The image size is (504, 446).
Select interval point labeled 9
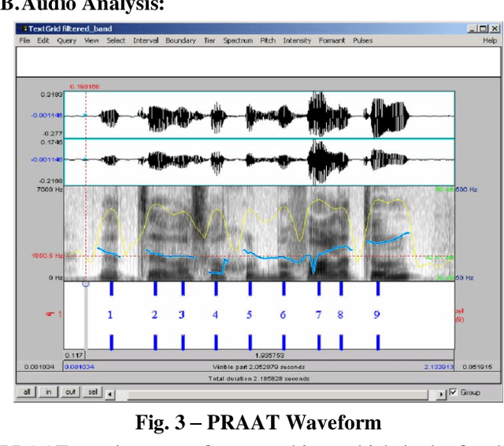tap(377, 315)
